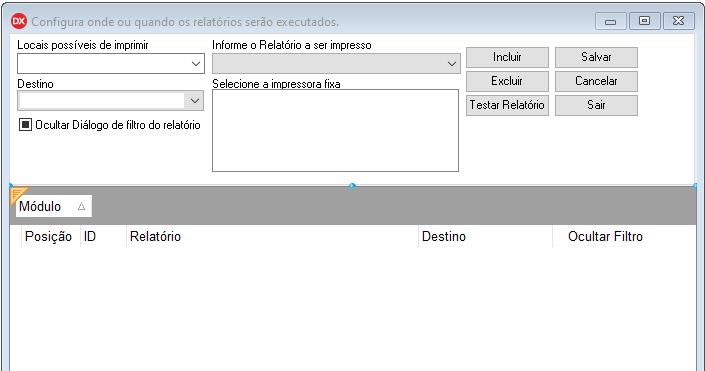The width and height of the screenshot is (705, 371).
Task: Click the Sair button
Action: 596,105
